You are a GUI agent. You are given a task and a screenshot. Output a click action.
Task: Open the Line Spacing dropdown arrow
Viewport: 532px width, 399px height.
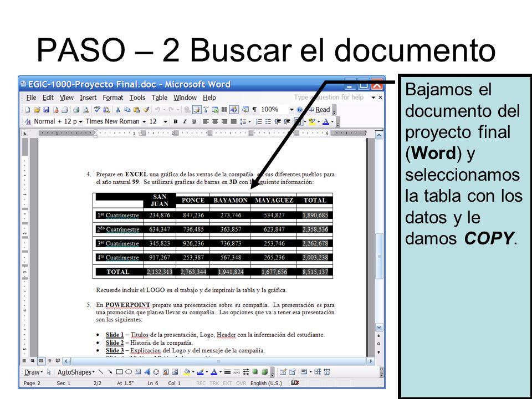pyautogui.click(x=249, y=121)
